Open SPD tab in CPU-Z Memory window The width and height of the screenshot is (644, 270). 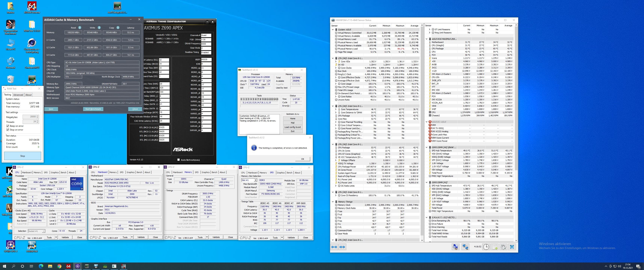(x=197, y=172)
